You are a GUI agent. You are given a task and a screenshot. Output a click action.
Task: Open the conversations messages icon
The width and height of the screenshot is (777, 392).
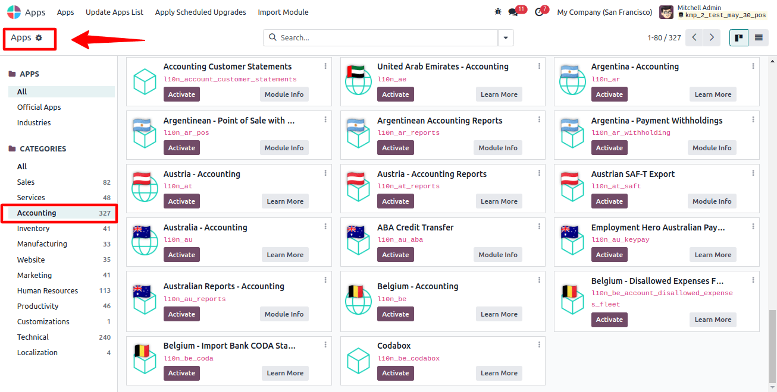coord(513,12)
